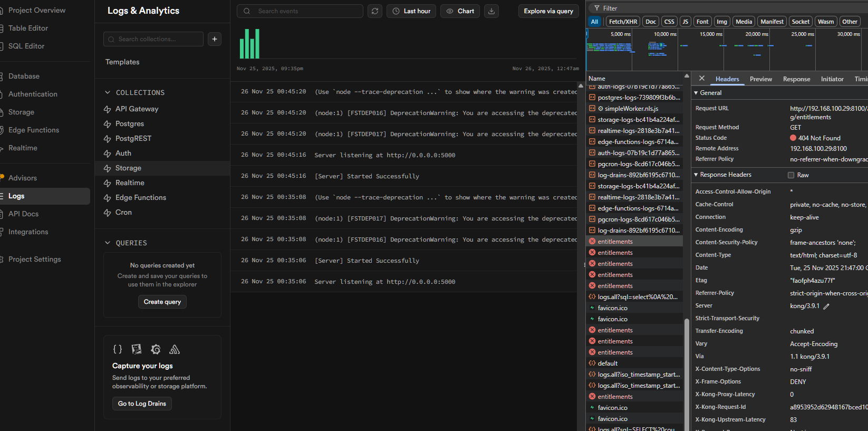
Task: Collapse the QUERIES section
Action: pyautogui.click(x=108, y=243)
